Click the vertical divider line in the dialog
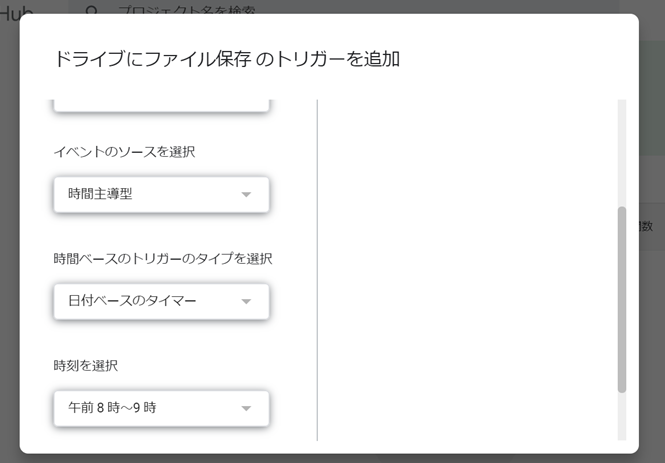The image size is (665, 463). tap(317, 271)
